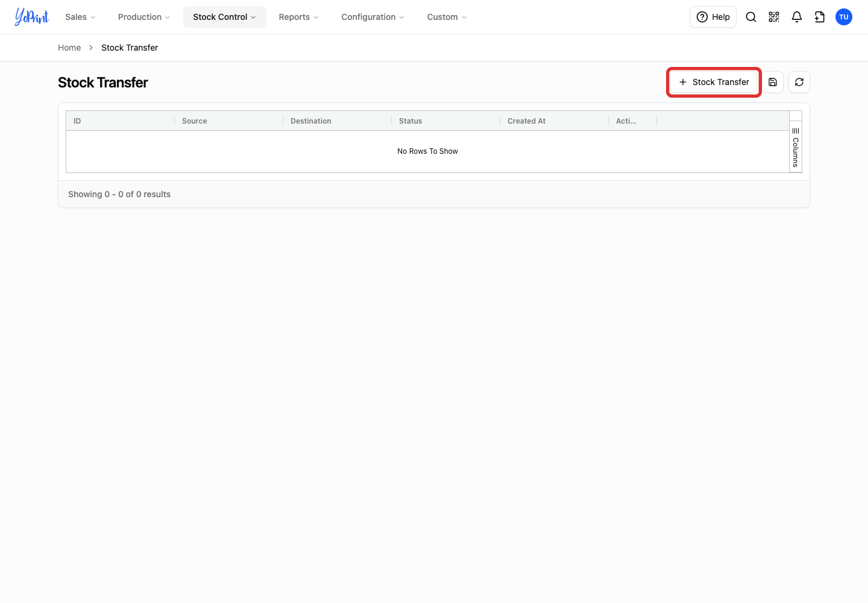This screenshot has width=868, height=603.
Task: Expand the Sales menu
Action: 80,17
